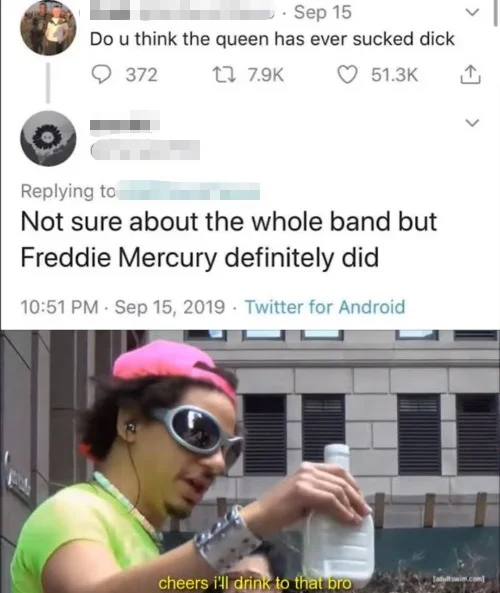This screenshot has height=593, width=500.
Task: Click the scrollbar at top right edge
Action: 495,13
